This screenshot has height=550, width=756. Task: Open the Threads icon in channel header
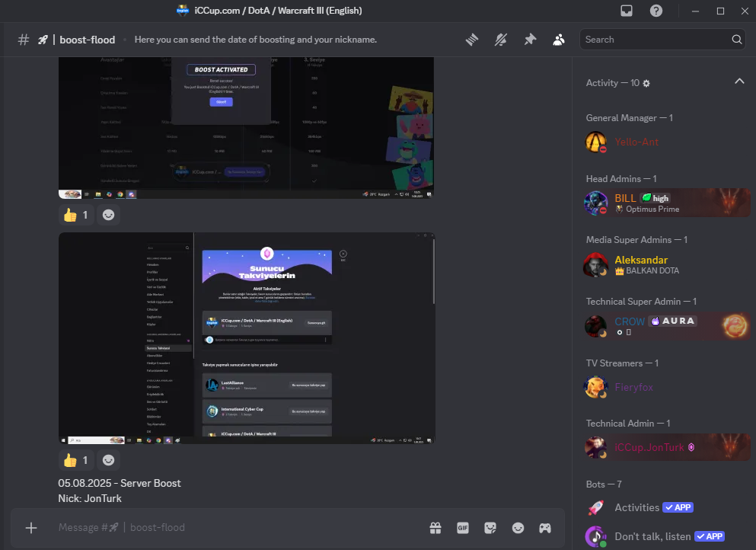(472, 40)
